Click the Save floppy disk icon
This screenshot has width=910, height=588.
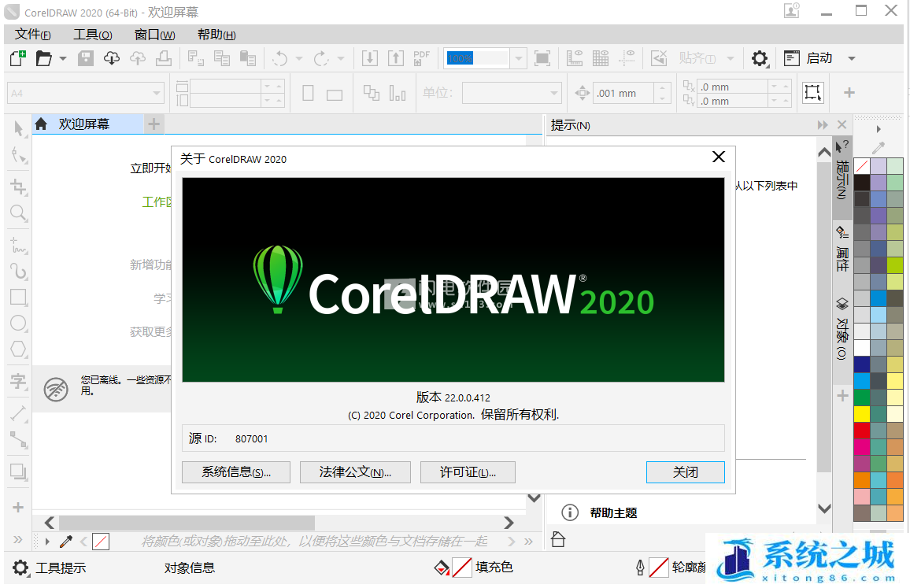tap(86, 58)
